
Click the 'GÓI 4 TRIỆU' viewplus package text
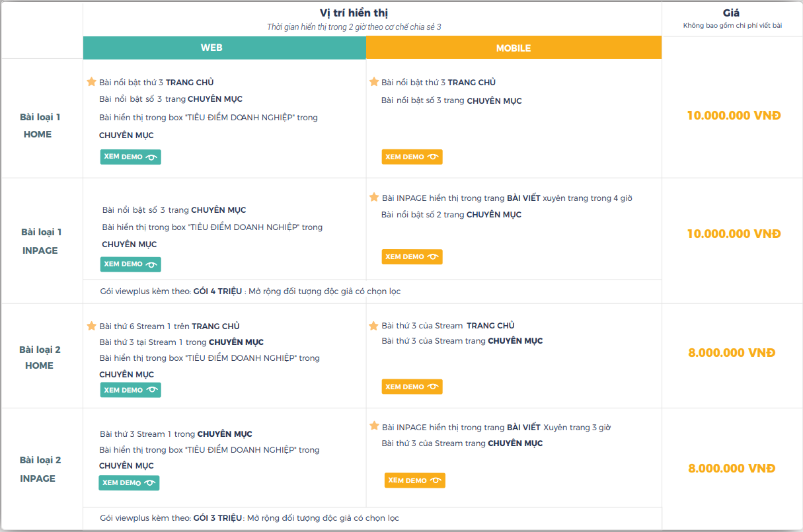pos(218,291)
